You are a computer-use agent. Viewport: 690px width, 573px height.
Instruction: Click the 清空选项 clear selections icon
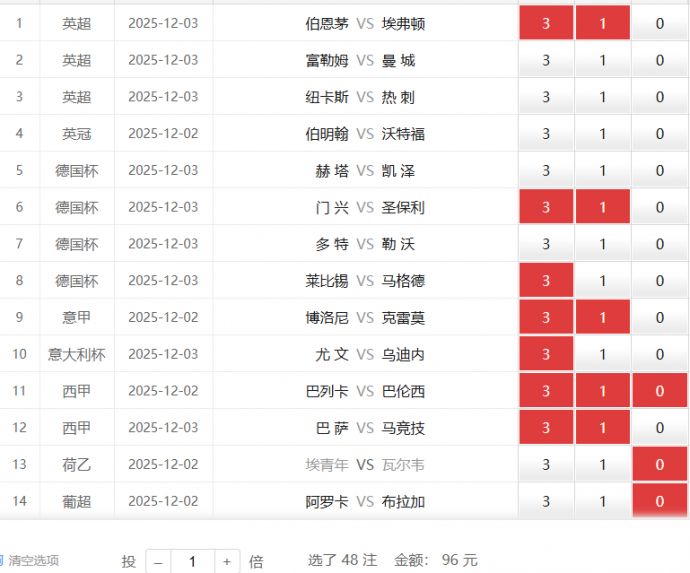click(x=4, y=561)
